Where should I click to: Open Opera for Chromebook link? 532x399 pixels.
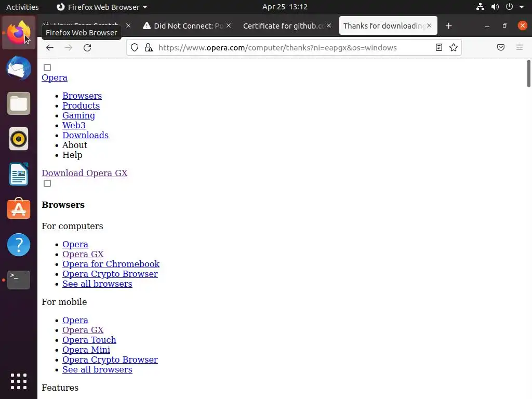point(111,264)
